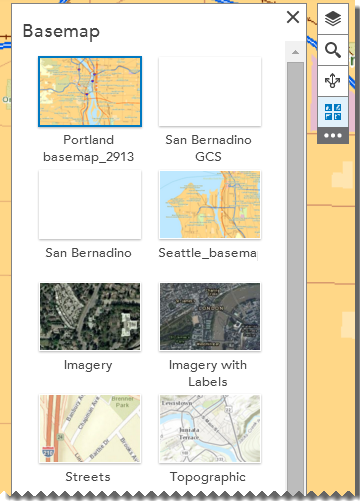The width and height of the screenshot is (360, 501).
Task: Choose the blank San Bernadino thumbnail
Action: 90,204
